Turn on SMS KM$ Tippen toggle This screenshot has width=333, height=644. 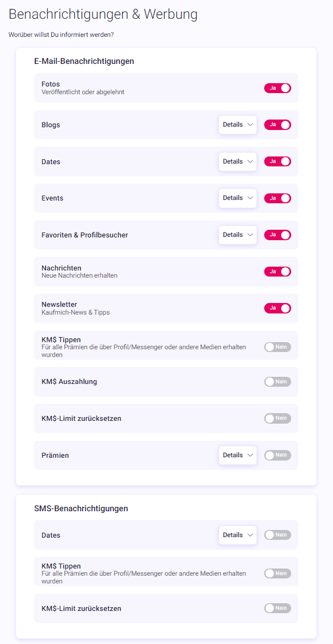point(277,573)
